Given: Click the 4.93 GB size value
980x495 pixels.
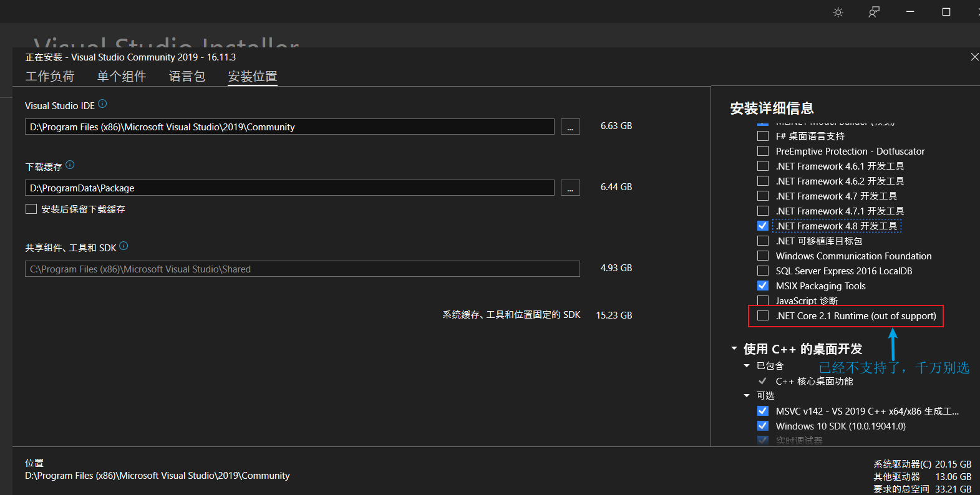Looking at the screenshot, I should [616, 268].
